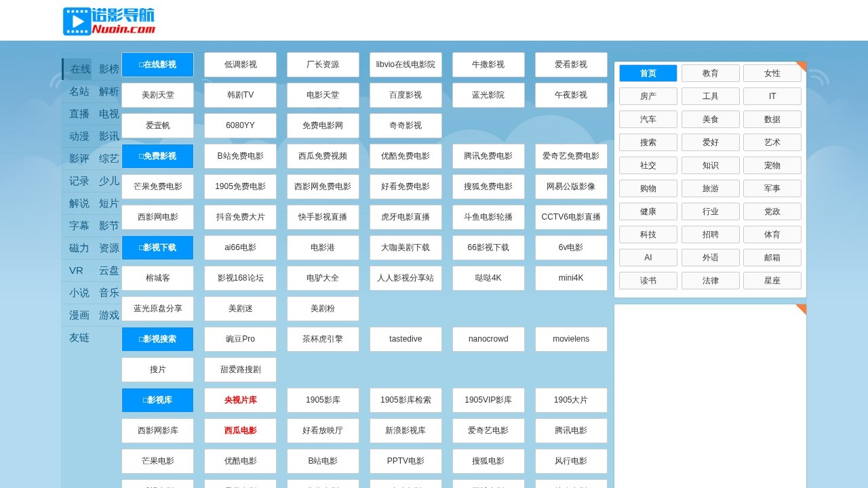Visit 1905VIP影库 link
The height and width of the screenshot is (488, 868).
pyautogui.click(x=488, y=401)
